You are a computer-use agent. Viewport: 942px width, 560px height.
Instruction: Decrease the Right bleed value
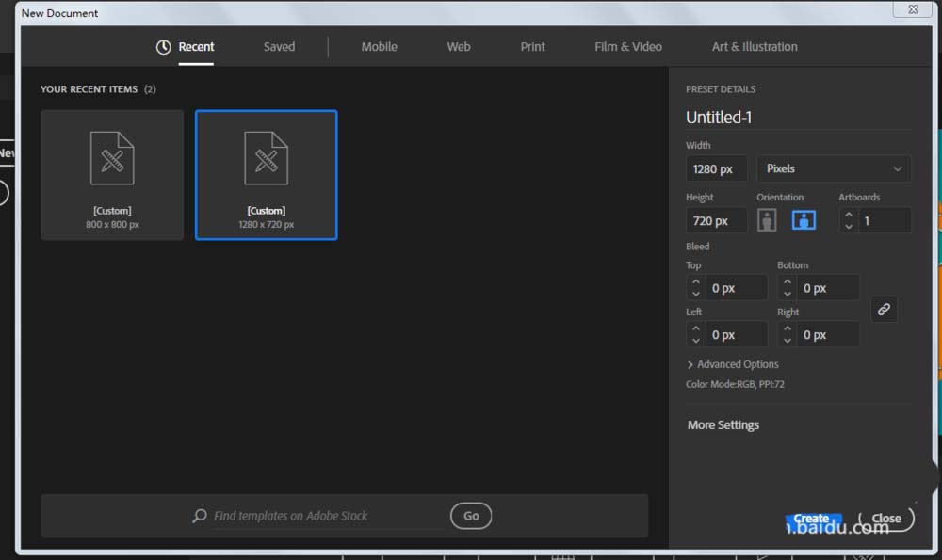787,341
